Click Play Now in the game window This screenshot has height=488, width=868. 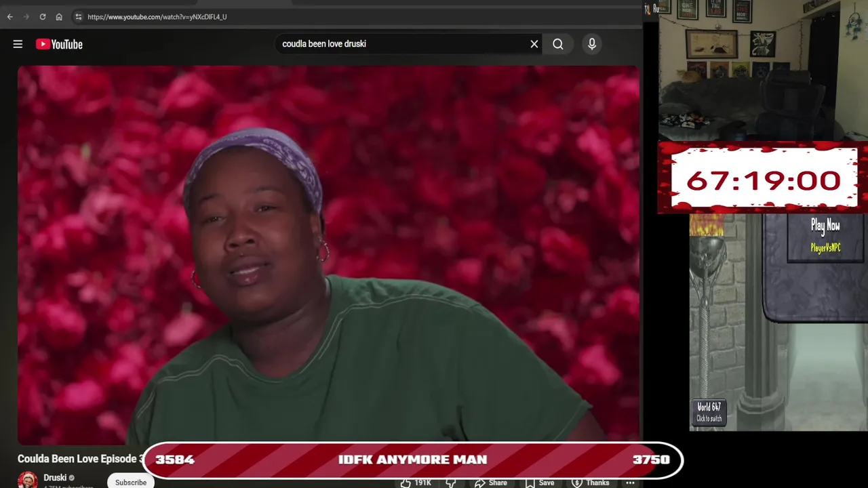click(825, 225)
